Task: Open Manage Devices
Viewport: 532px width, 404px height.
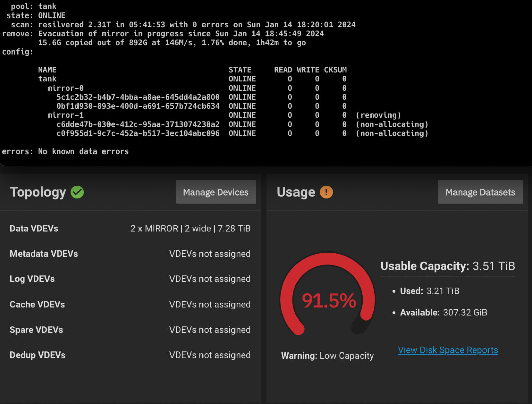Action: [x=216, y=192]
